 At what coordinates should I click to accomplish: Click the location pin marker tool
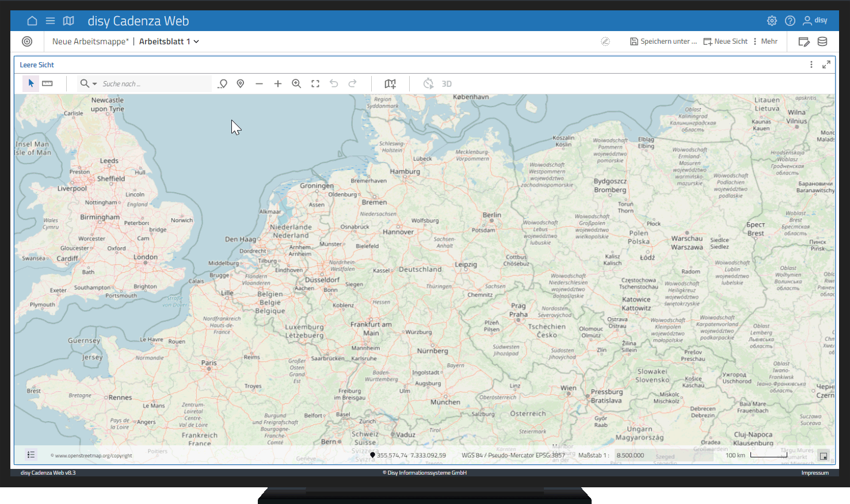[241, 84]
